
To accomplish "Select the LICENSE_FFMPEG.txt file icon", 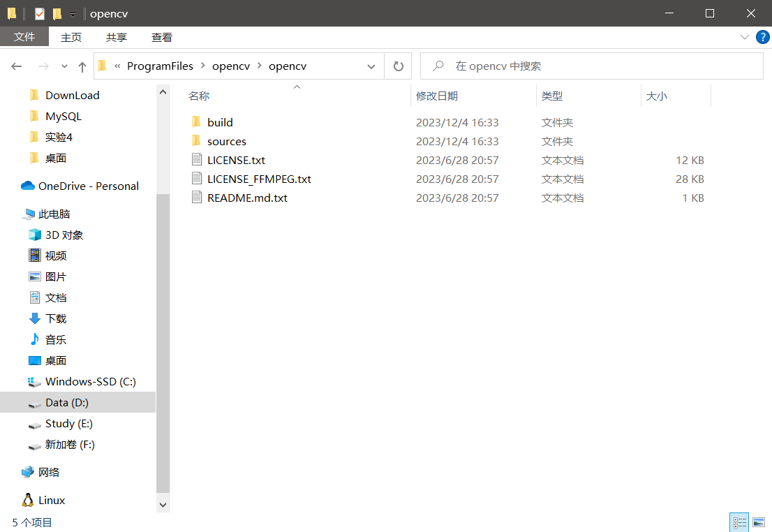I will click(x=196, y=178).
